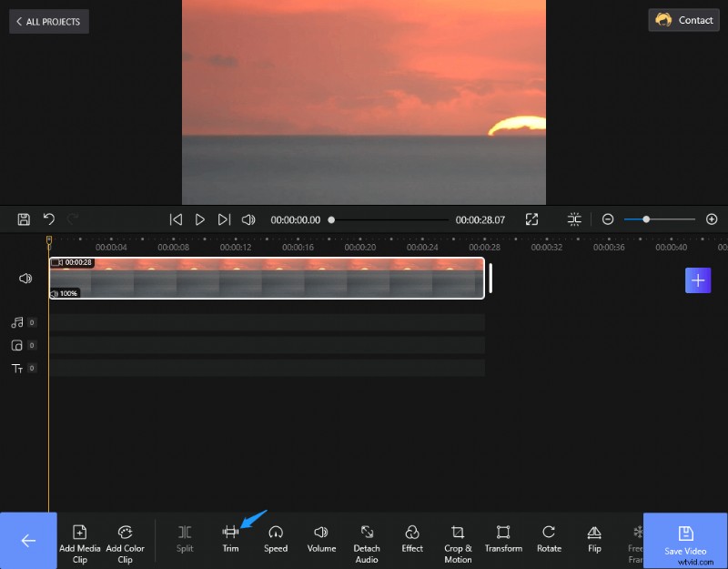This screenshot has height=569, width=728.
Task: Click the save project floppy icon
Action: click(23, 219)
